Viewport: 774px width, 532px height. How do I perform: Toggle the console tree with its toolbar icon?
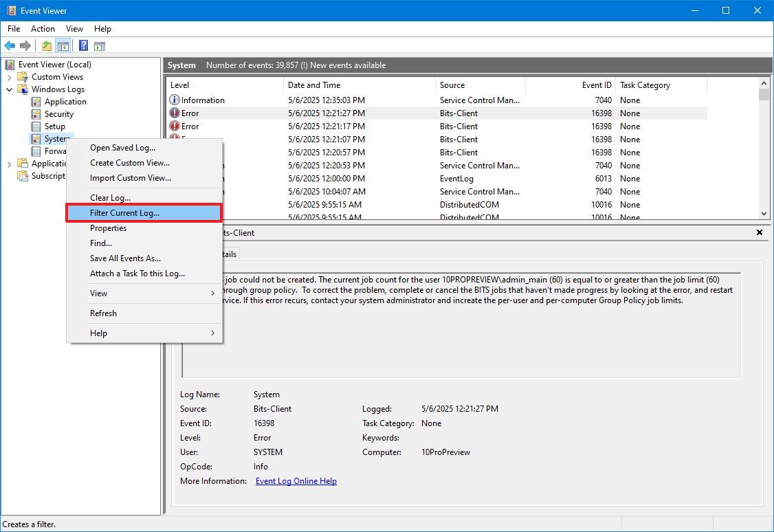(62, 45)
